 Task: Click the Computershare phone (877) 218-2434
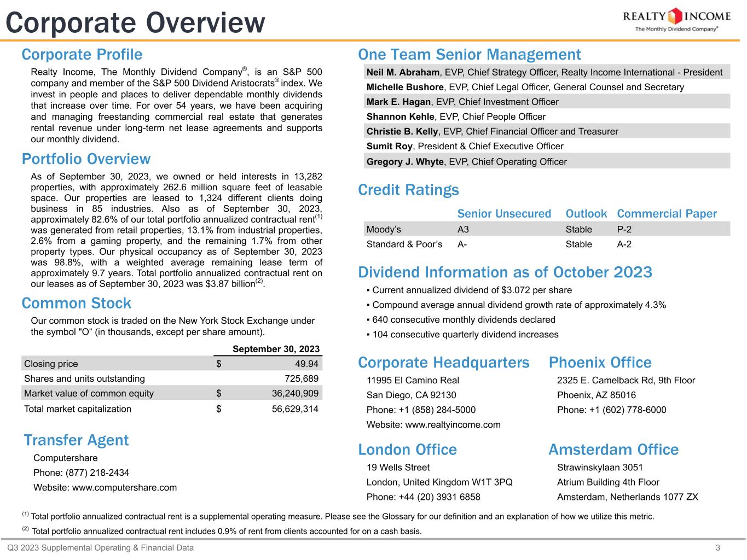pyautogui.click(x=82, y=472)
